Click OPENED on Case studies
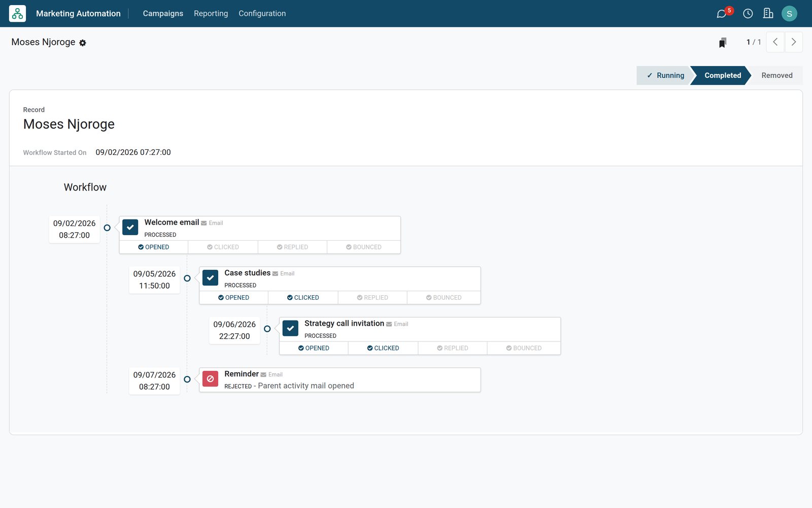The height and width of the screenshot is (508, 812). pos(234,298)
